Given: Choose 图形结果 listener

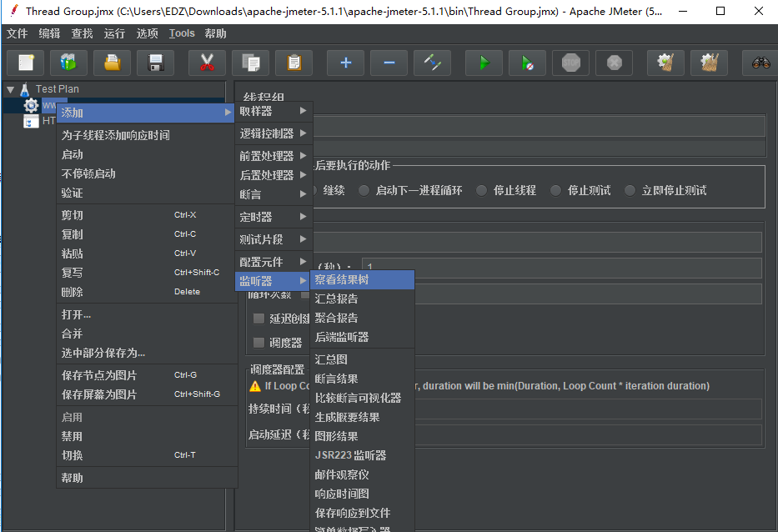Looking at the screenshot, I should tap(362, 436).
